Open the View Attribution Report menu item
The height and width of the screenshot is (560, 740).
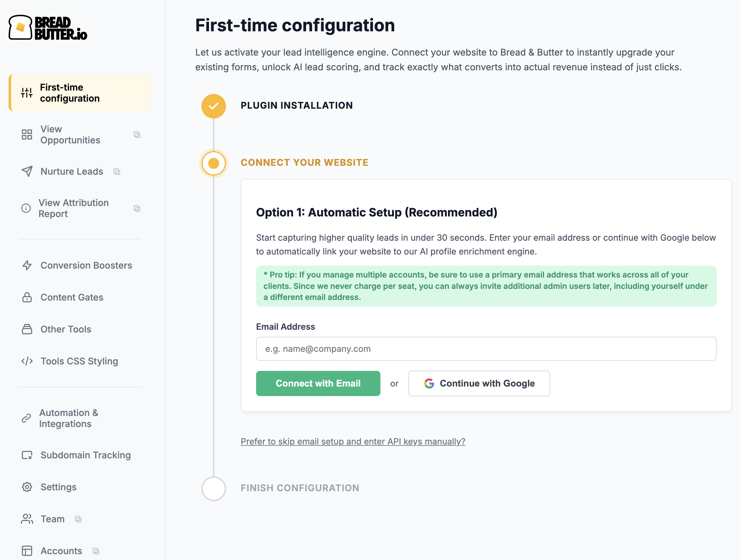click(74, 208)
